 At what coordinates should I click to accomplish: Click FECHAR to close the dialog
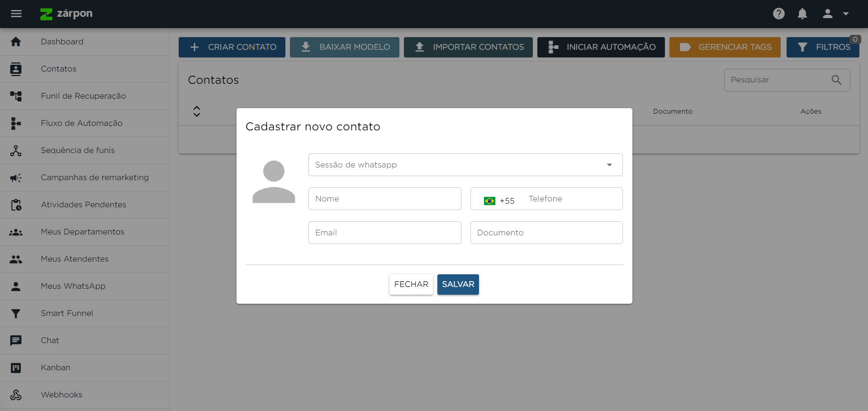pyautogui.click(x=411, y=284)
